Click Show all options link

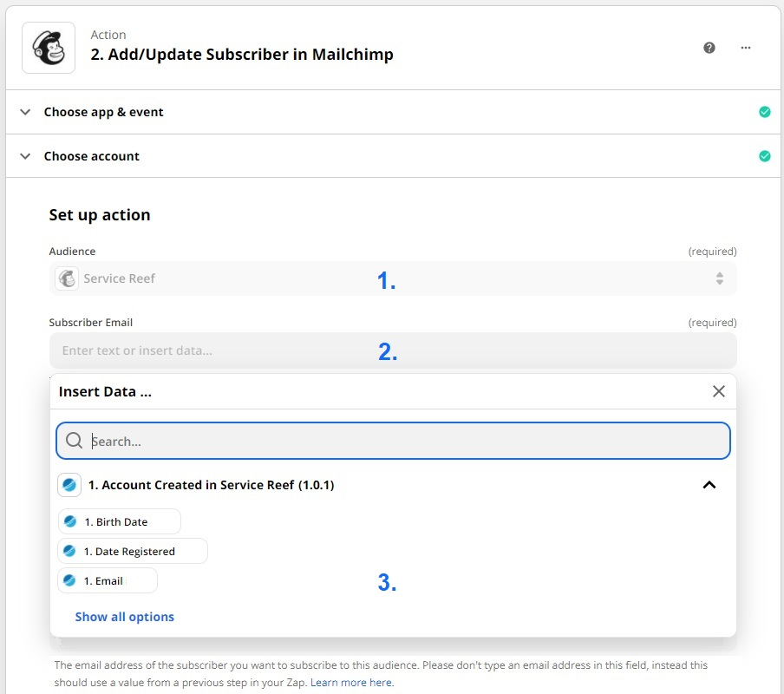125,617
